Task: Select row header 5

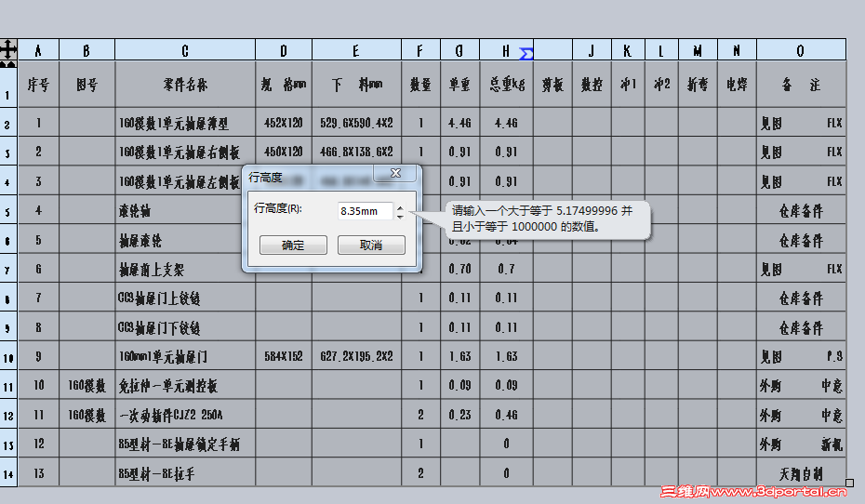Action: coord(8,211)
